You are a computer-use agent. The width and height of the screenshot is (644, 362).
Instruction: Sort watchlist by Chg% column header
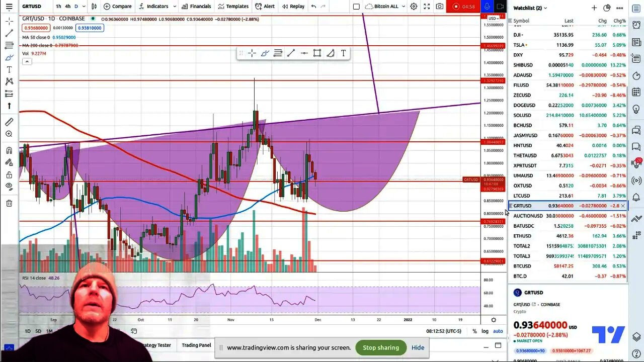click(x=619, y=21)
